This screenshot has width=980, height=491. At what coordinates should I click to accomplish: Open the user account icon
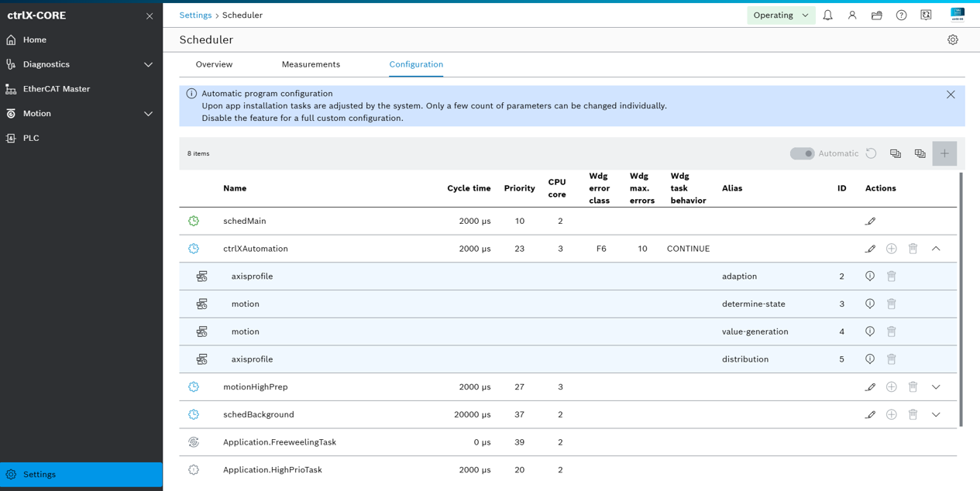(852, 15)
